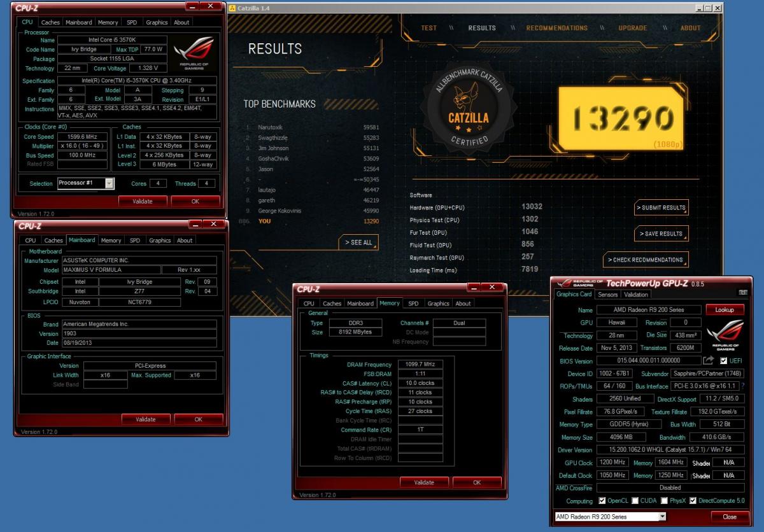Open About tab in CPU-Z memory window
Viewport: 764px width, 532px height.
pos(463,304)
